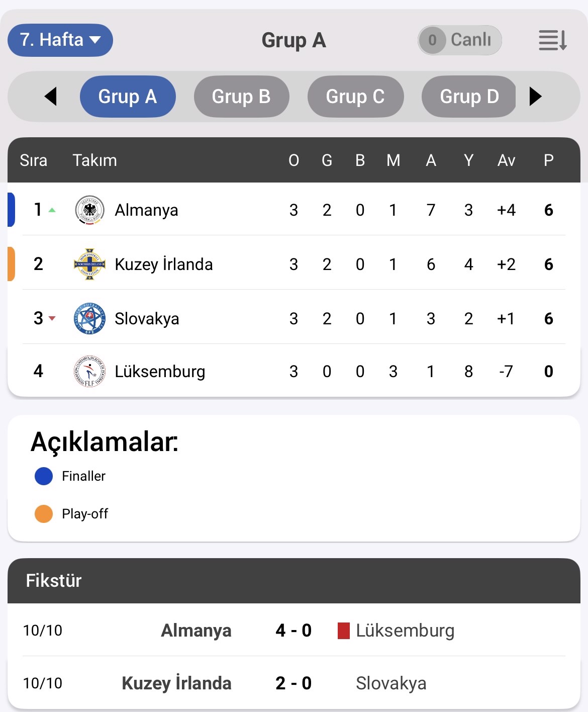
Task: Click the green rank-up arrow by Almanya
Action: click(52, 210)
